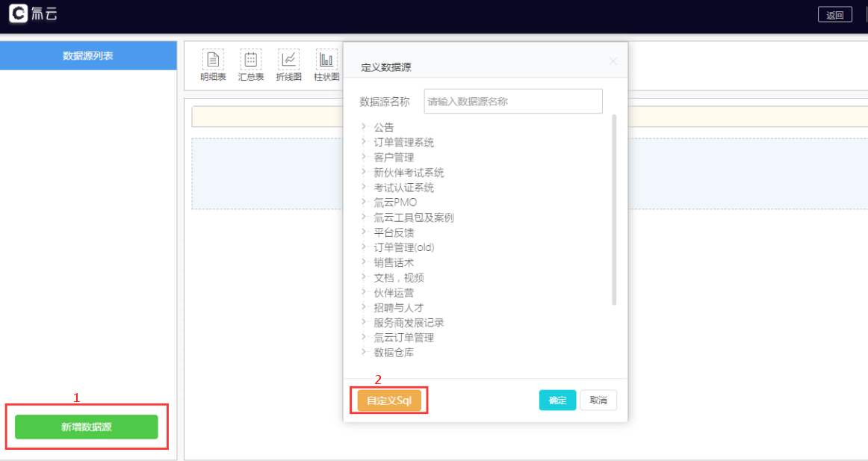868x461 pixels.
Task: Open the 数据源列表 tab
Action: pyautogui.click(x=88, y=56)
